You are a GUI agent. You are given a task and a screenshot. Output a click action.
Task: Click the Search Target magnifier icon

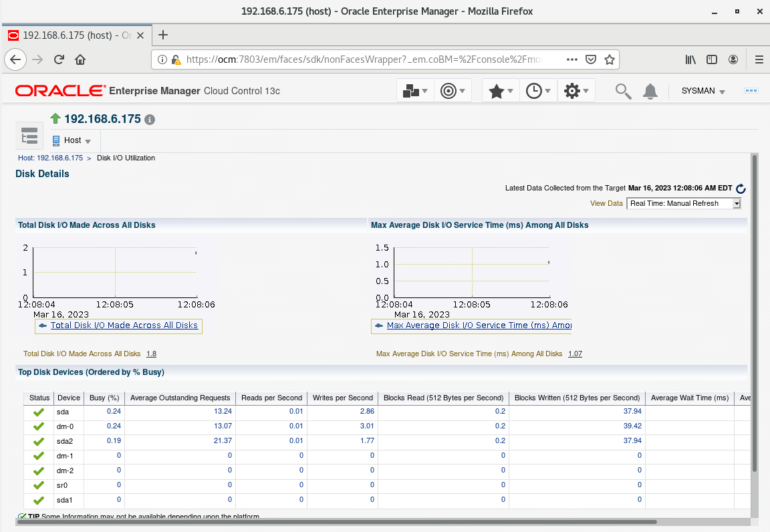pos(623,91)
